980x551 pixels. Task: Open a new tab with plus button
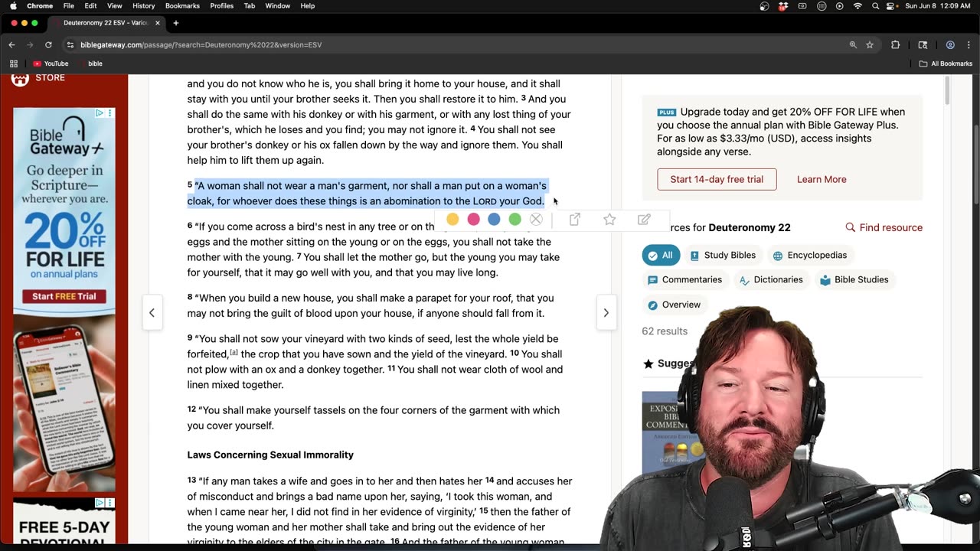point(176,23)
